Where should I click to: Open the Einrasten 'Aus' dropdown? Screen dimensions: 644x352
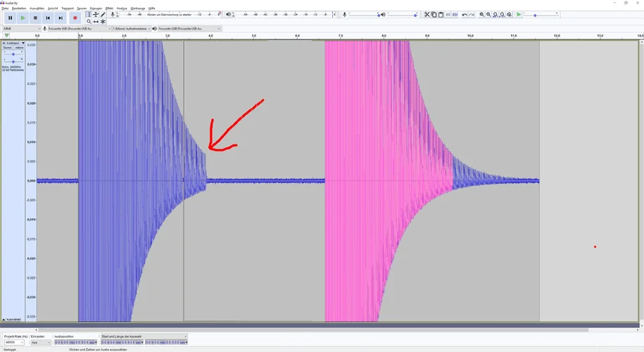(x=41, y=342)
